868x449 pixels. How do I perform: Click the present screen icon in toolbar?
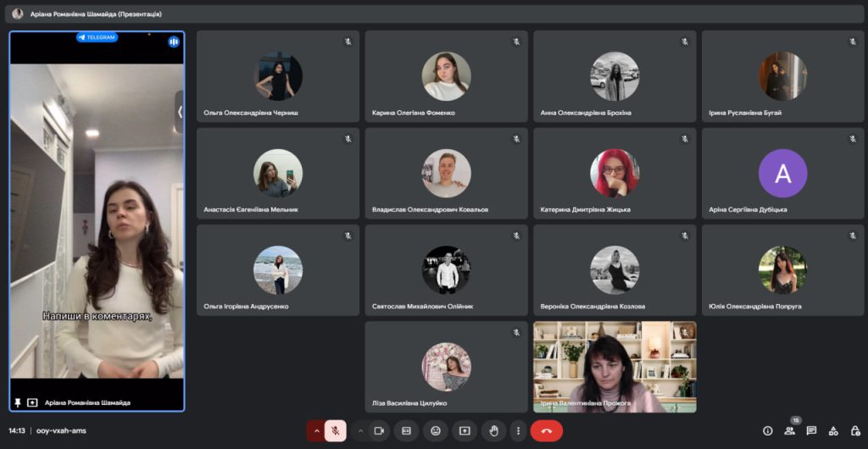465,430
